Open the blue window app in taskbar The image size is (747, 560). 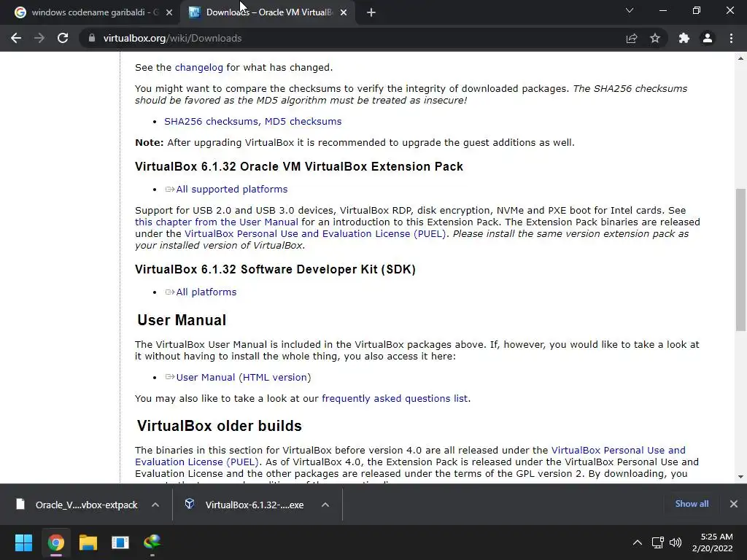pos(120,542)
